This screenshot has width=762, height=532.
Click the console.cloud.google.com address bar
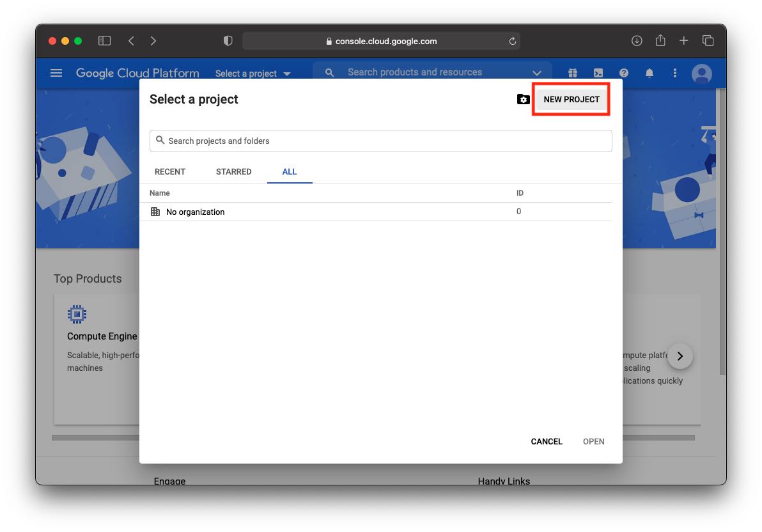click(382, 42)
